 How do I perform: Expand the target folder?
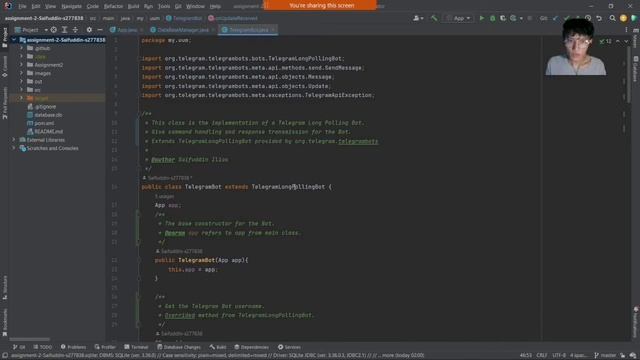coord(21,98)
